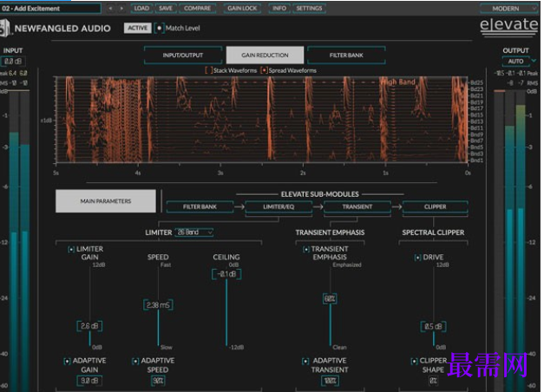Screen dimensions: 544x392
Task: Click the Adaptive Transient value 100%
Action: pos(330,381)
